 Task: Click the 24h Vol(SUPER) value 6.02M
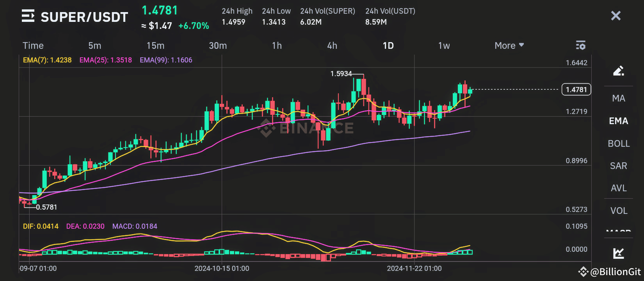311,22
